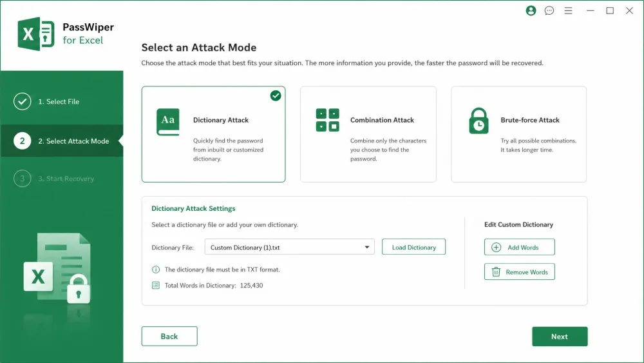Click the plus icon in Add Words
Viewport: 644px width, 363px height.
[496, 247]
